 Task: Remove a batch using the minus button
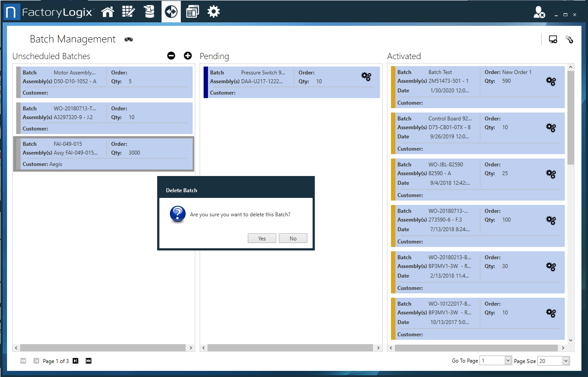coord(171,56)
